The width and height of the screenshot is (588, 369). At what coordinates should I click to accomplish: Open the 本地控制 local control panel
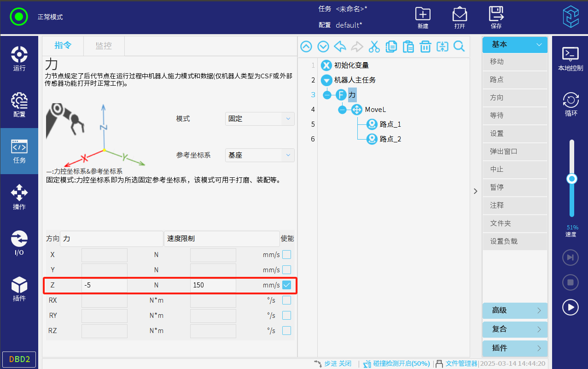[x=571, y=59]
